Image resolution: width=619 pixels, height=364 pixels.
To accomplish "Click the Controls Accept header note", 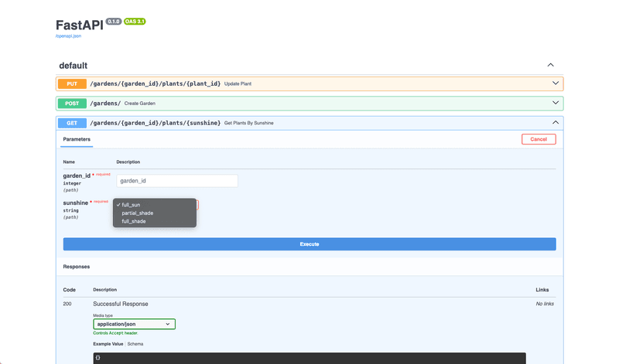I will tap(115, 333).
